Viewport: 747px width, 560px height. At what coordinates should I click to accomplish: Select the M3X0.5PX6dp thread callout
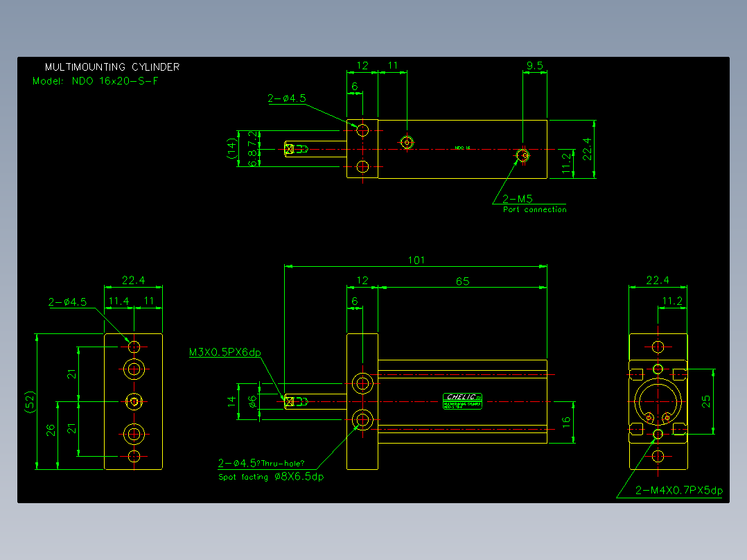[x=225, y=352]
